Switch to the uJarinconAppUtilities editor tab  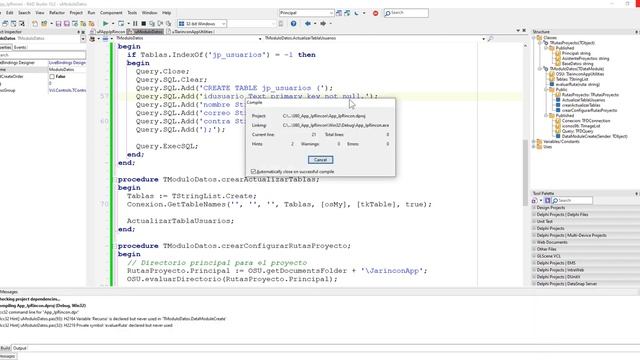pyautogui.click(x=190, y=31)
